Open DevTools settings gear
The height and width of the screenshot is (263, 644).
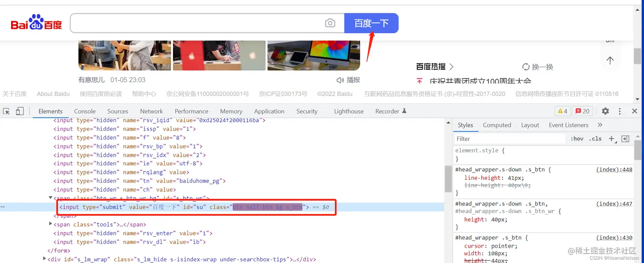605,111
